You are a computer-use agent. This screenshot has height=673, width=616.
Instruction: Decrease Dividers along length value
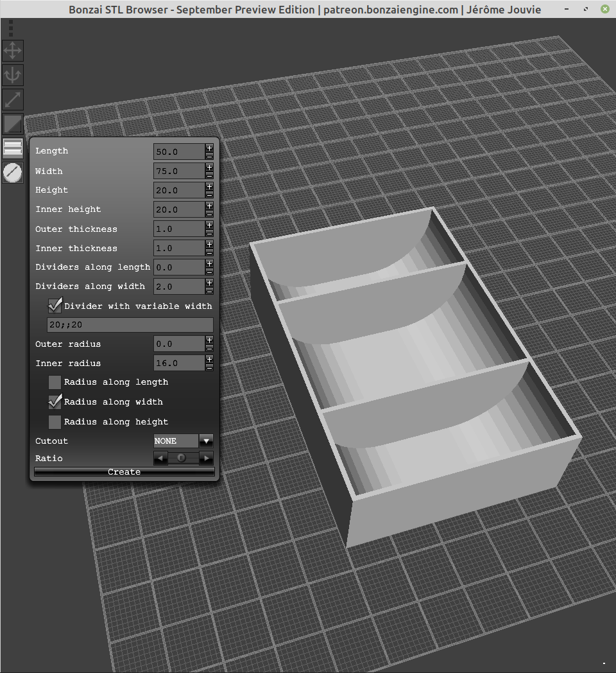click(x=209, y=271)
